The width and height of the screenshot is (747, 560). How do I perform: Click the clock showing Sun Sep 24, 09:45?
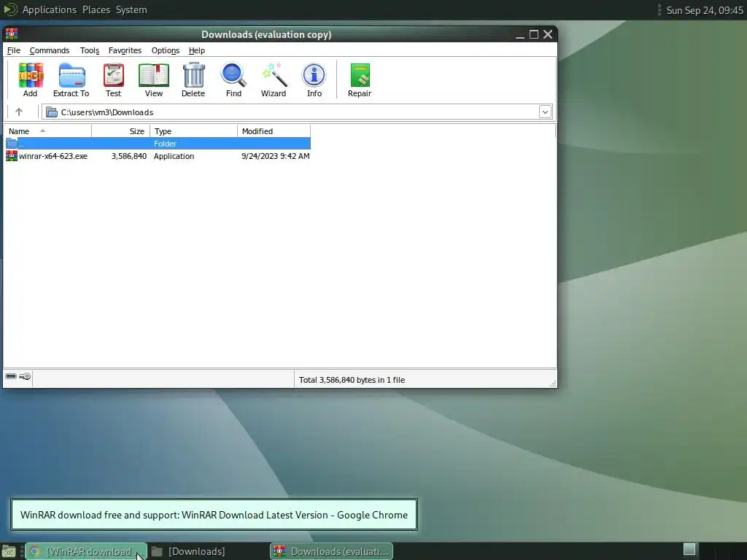(x=705, y=10)
